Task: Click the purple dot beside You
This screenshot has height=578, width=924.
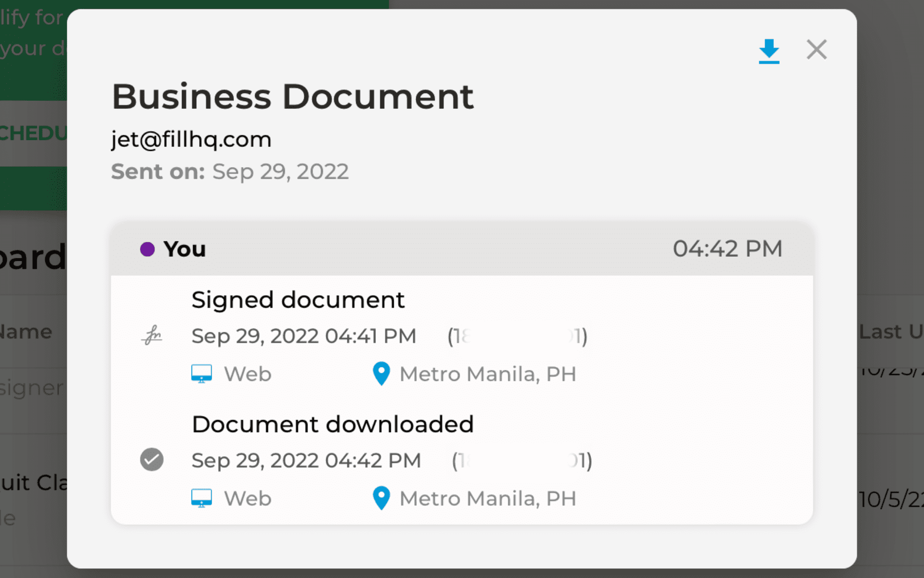Action: (x=147, y=249)
